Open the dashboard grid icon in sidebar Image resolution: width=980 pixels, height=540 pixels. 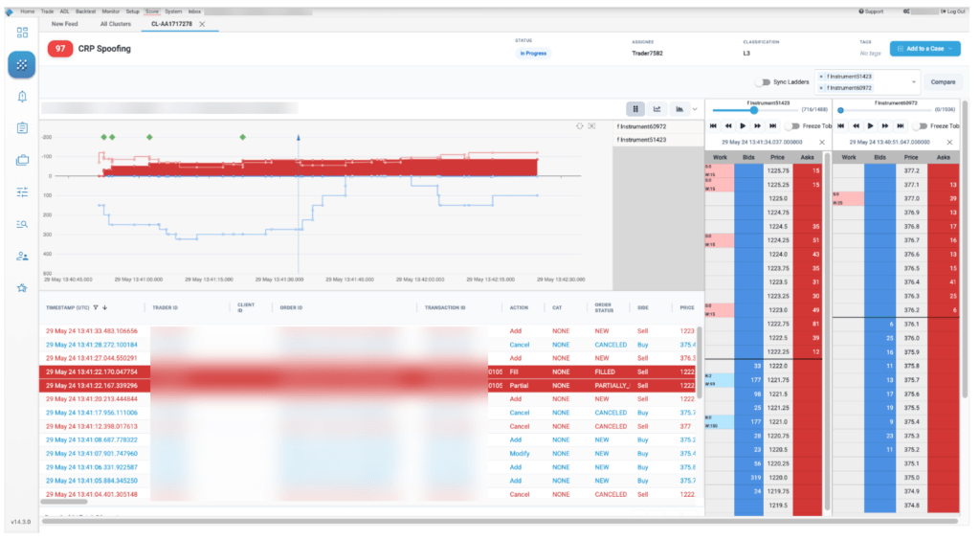22,33
